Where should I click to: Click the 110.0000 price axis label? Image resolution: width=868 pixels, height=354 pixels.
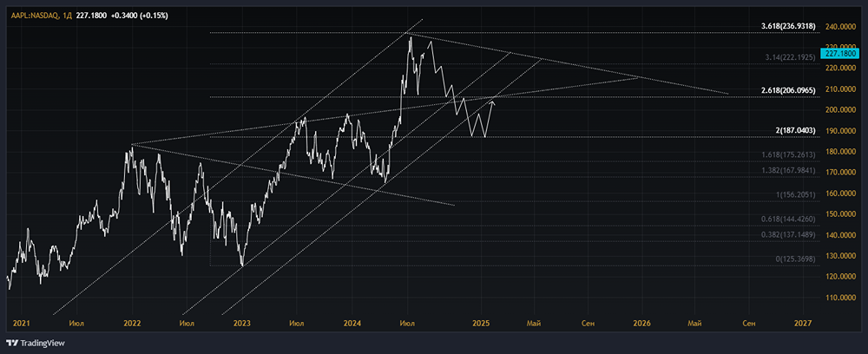pyautogui.click(x=839, y=298)
